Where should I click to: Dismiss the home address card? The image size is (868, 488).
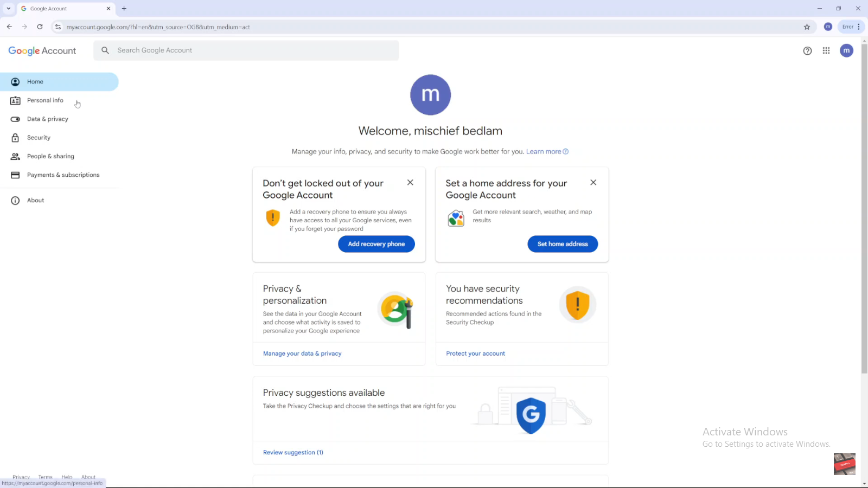pos(593,183)
